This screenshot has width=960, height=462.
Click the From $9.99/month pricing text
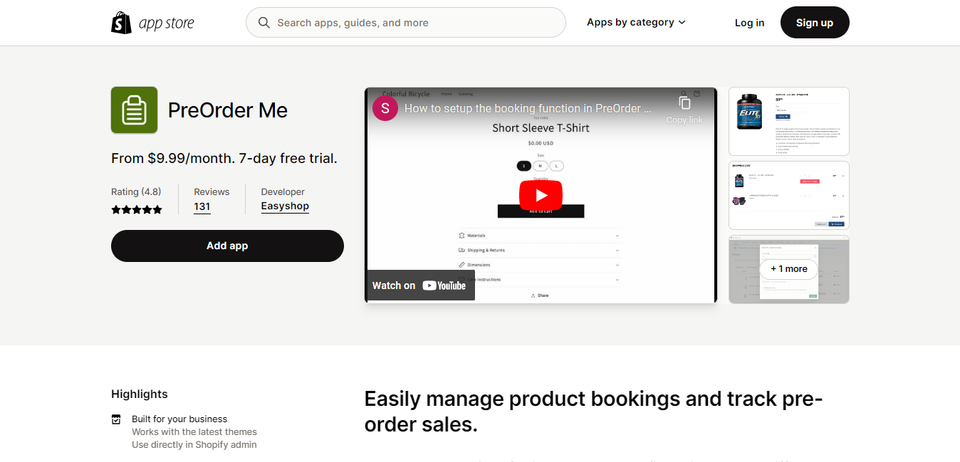coord(224,158)
